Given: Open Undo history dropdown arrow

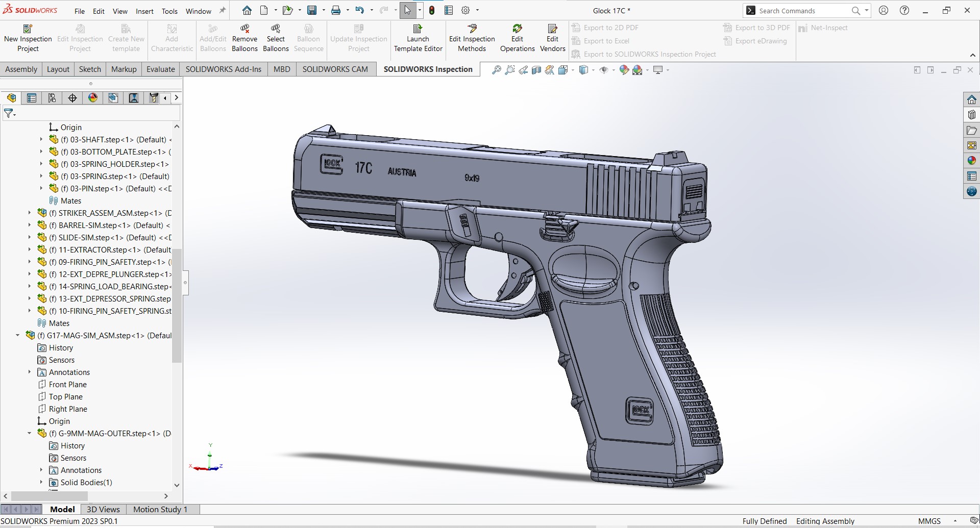Looking at the screenshot, I should click(x=372, y=10).
